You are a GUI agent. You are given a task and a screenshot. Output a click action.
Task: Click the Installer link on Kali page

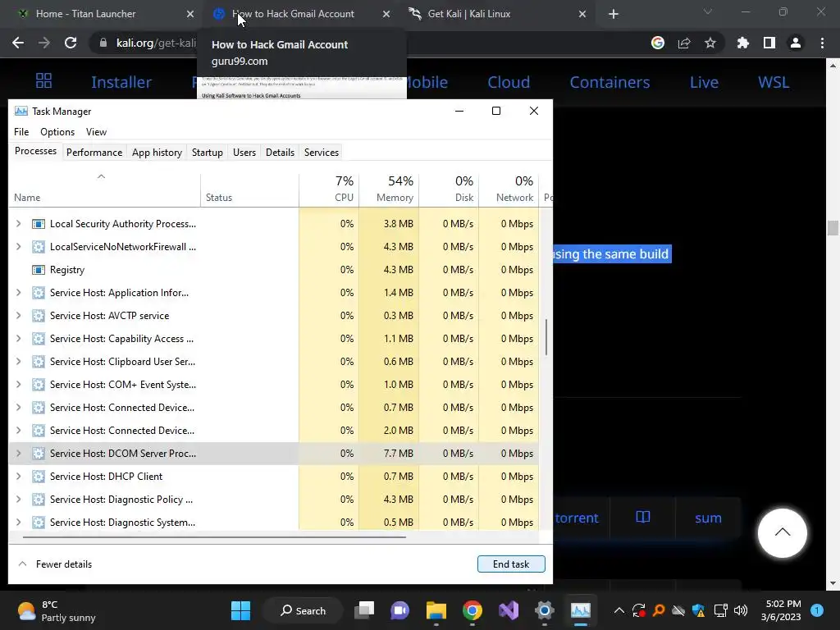(x=121, y=82)
